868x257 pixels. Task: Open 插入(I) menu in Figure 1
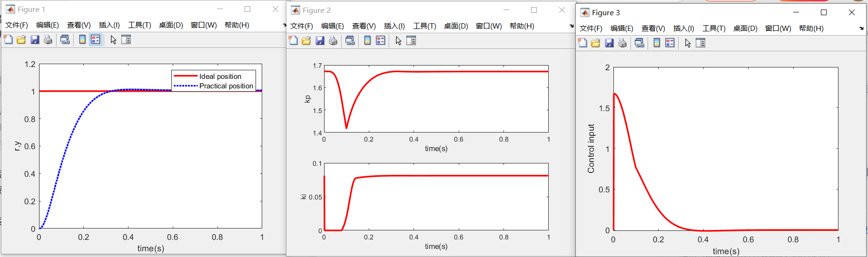tap(109, 25)
